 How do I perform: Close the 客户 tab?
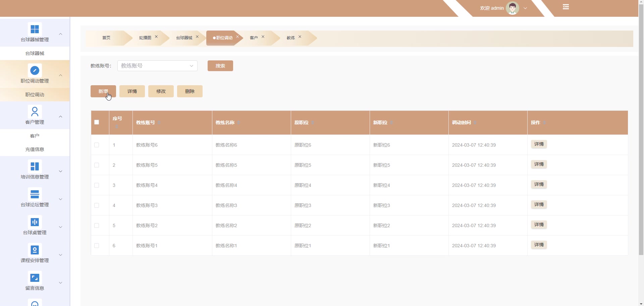pos(263,37)
